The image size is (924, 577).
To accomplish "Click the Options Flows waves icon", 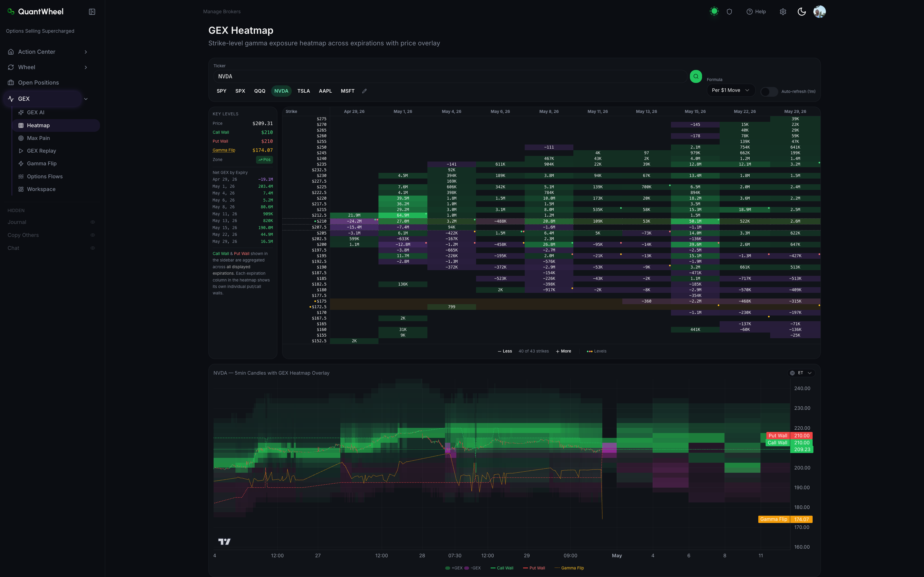I will (21, 176).
